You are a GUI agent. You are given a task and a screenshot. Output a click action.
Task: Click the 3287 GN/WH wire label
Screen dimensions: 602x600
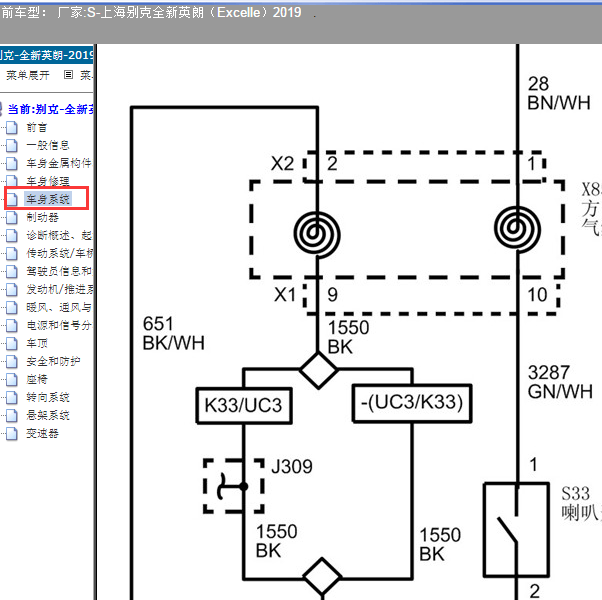pos(560,382)
